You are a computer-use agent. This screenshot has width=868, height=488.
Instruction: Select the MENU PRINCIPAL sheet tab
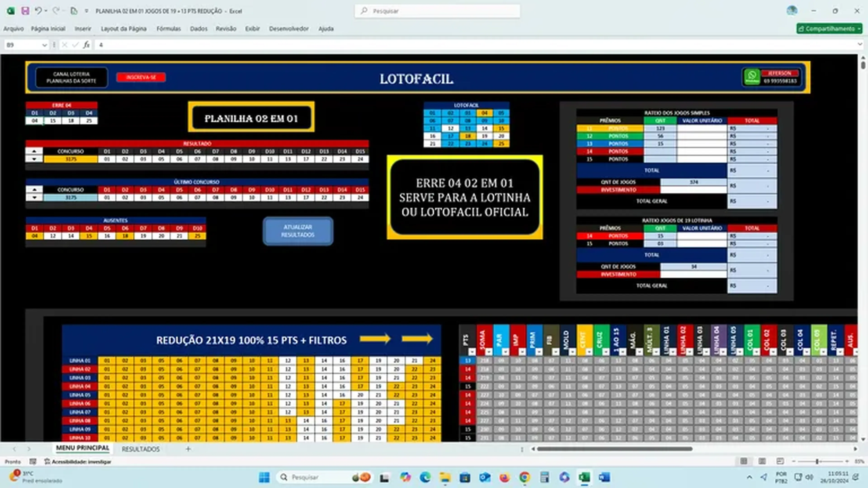click(x=83, y=448)
